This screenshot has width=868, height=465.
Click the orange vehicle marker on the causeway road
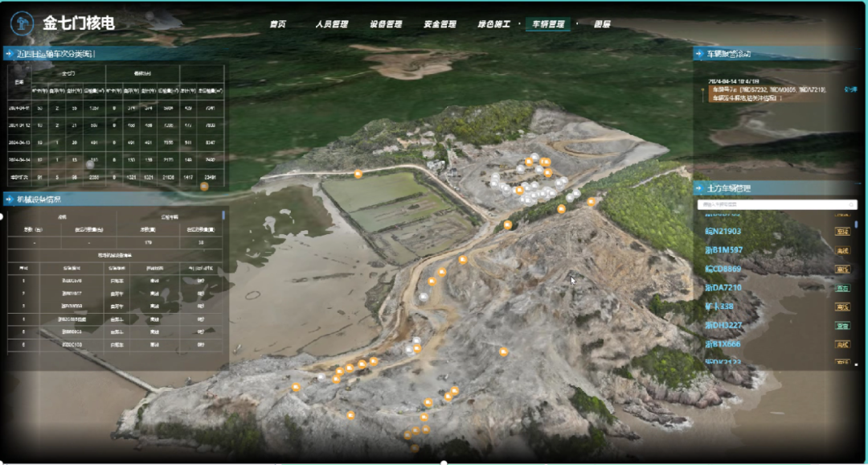(358, 173)
